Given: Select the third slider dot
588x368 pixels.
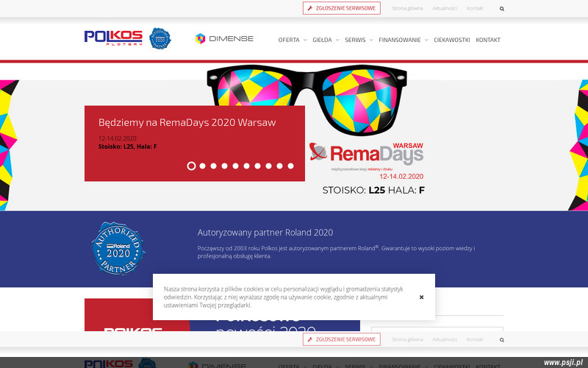Looking at the screenshot, I should click(x=213, y=166).
